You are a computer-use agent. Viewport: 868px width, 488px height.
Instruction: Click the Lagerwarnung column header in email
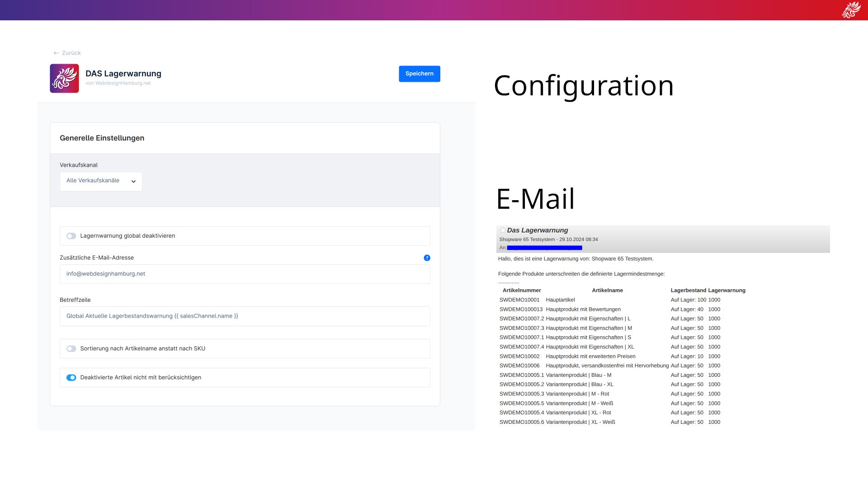click(x=726, y=291)
